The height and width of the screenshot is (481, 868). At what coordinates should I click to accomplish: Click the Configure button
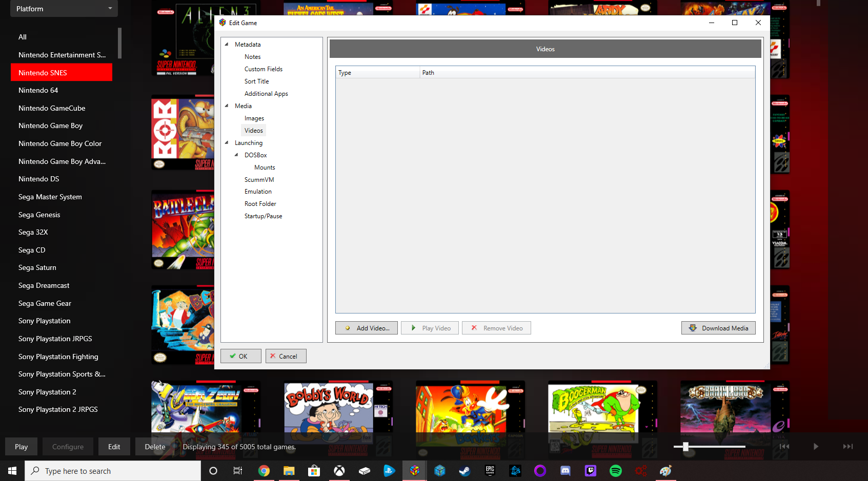[68, 447]
